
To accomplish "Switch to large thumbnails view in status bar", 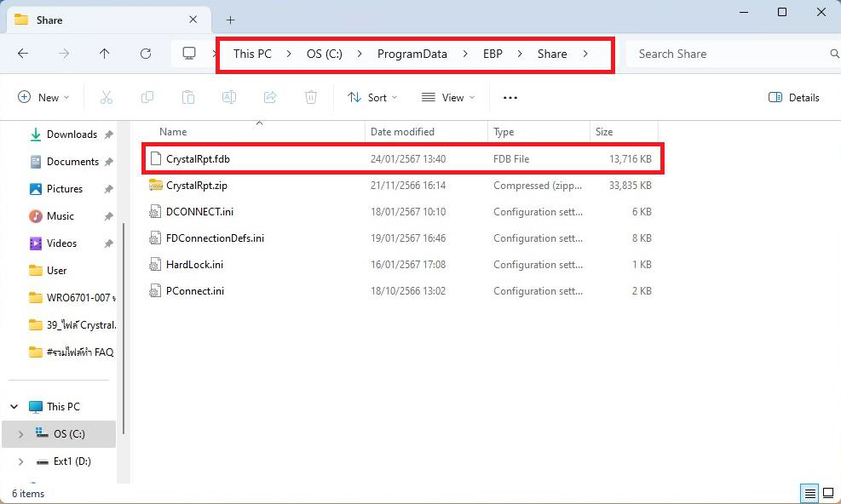I will 827,493.
